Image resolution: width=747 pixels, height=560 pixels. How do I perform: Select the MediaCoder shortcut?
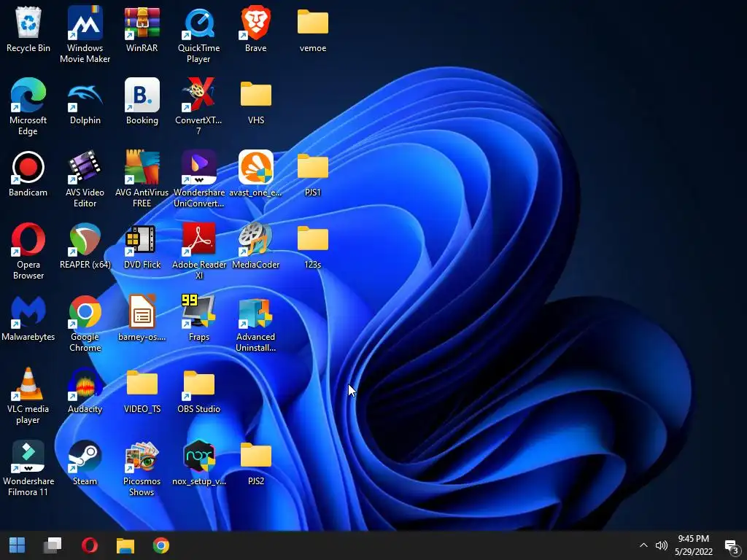point(256,246)
